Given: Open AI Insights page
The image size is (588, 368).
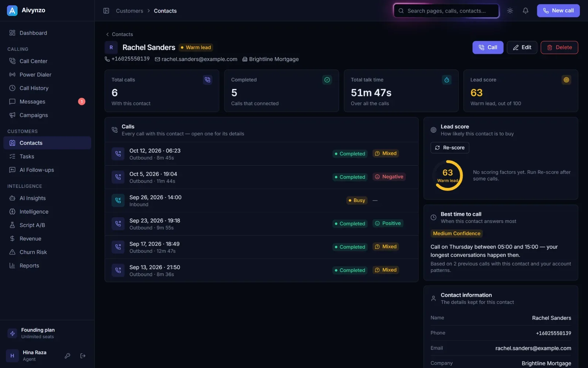Looking at the screenshot, I should click(x=47, y=198).
